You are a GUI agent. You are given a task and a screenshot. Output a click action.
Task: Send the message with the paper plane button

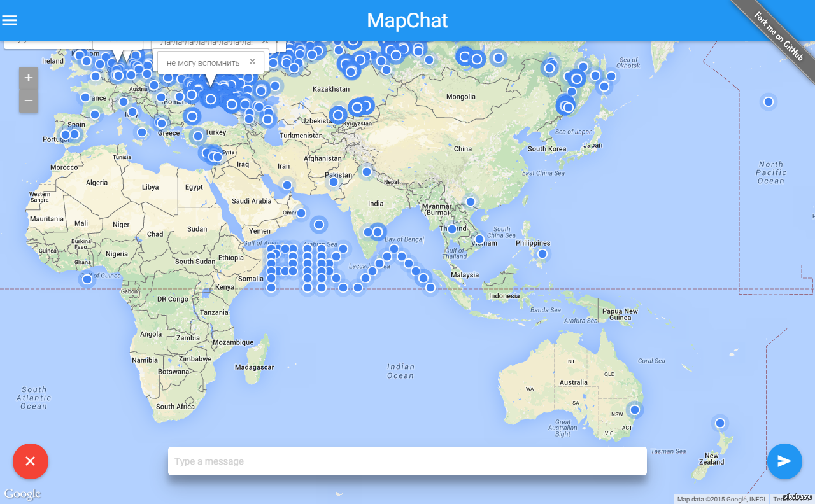(x=784, y=461)
